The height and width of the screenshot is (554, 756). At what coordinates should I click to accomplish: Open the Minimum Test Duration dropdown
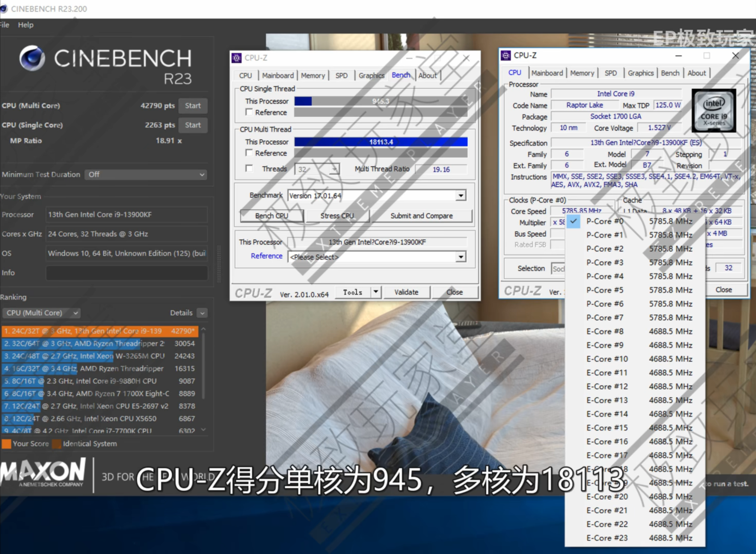[x=145, y=174]
